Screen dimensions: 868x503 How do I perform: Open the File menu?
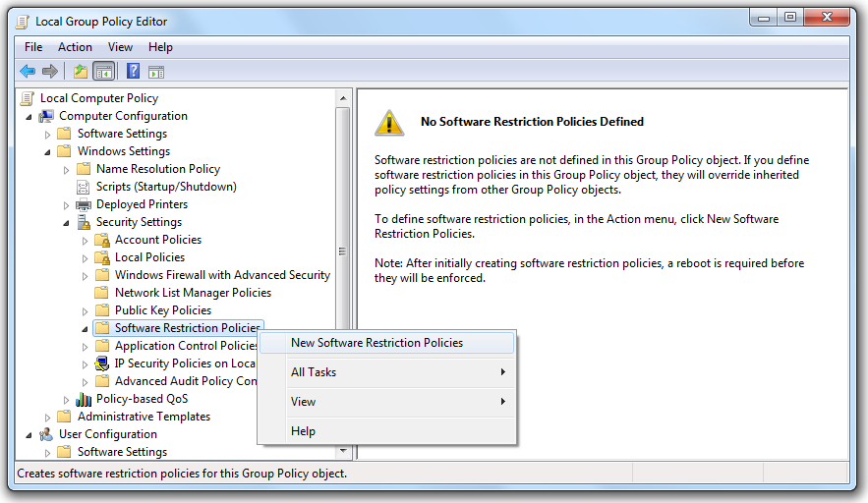33,47
